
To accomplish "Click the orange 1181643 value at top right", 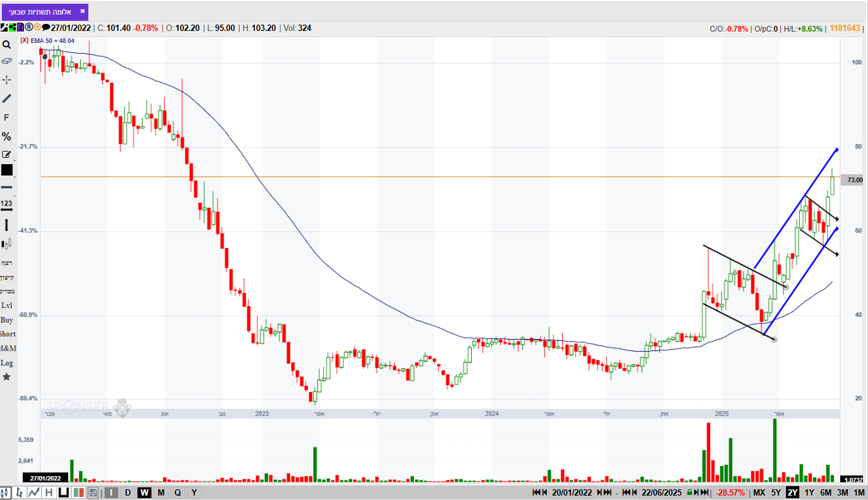I will pyautogui.click(x=845, y=28).
